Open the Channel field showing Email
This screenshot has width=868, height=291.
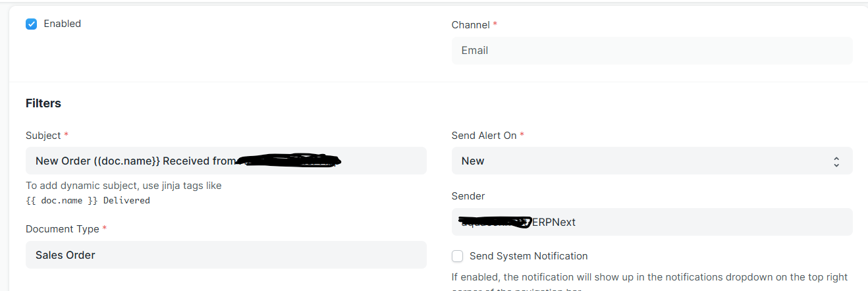click(652, 50)
